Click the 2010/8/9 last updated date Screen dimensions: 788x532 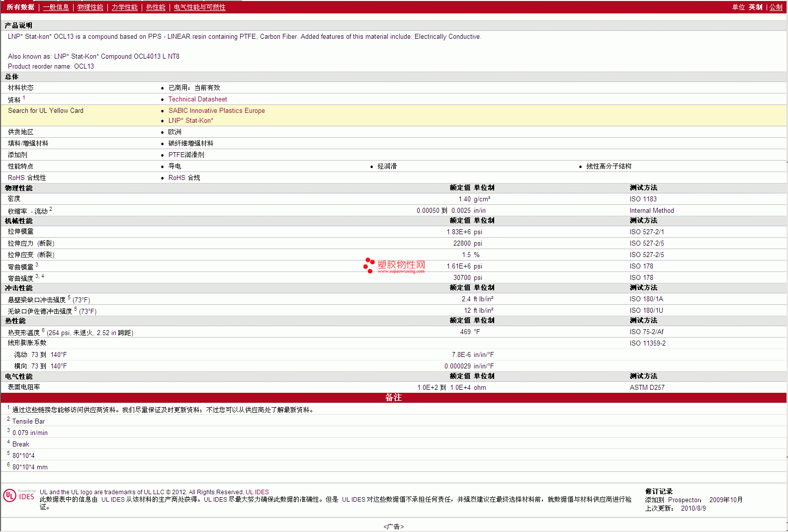(x=693, y=508)
